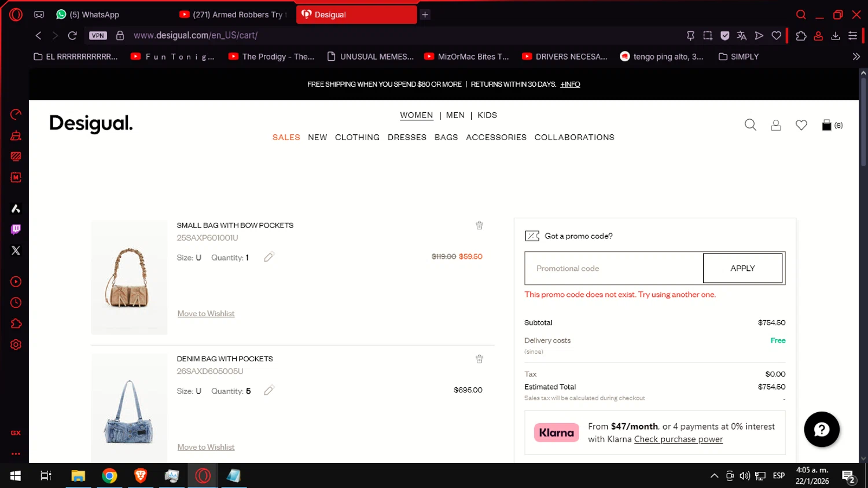The height and width of the screenshot is (488, 868).
Task: Open the SALES menu
Action: 286,137
